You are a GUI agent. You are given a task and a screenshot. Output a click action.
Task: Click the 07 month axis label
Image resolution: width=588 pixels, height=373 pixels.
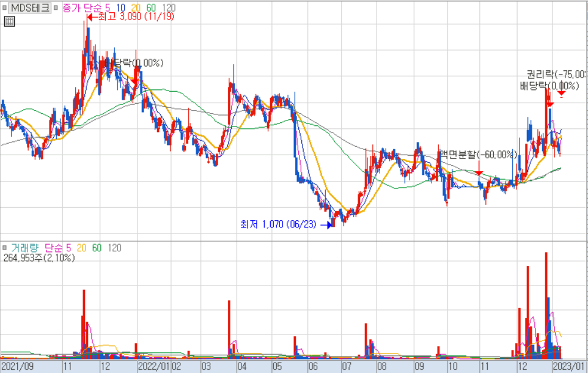(x=346, y=366)
